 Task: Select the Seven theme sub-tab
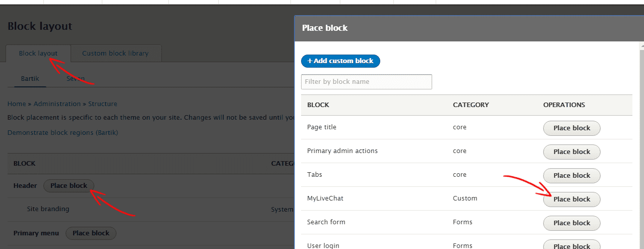(x=76, y=79)
